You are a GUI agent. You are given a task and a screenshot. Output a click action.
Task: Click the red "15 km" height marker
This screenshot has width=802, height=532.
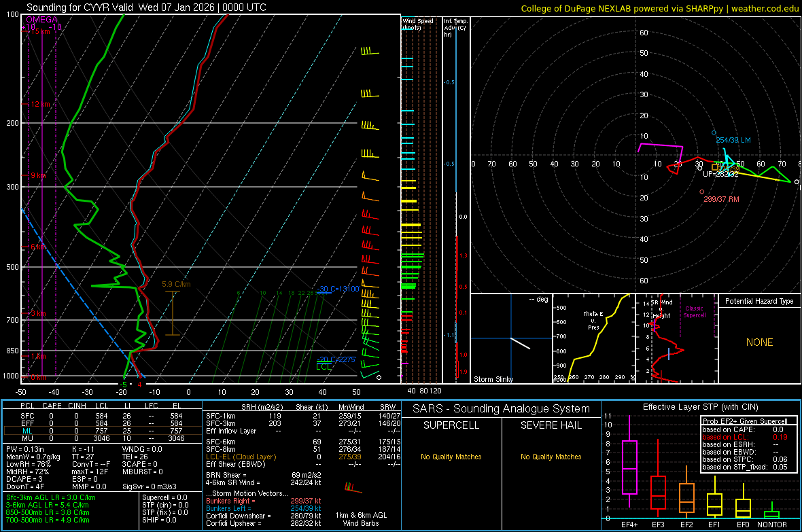[x=40, y=31]
